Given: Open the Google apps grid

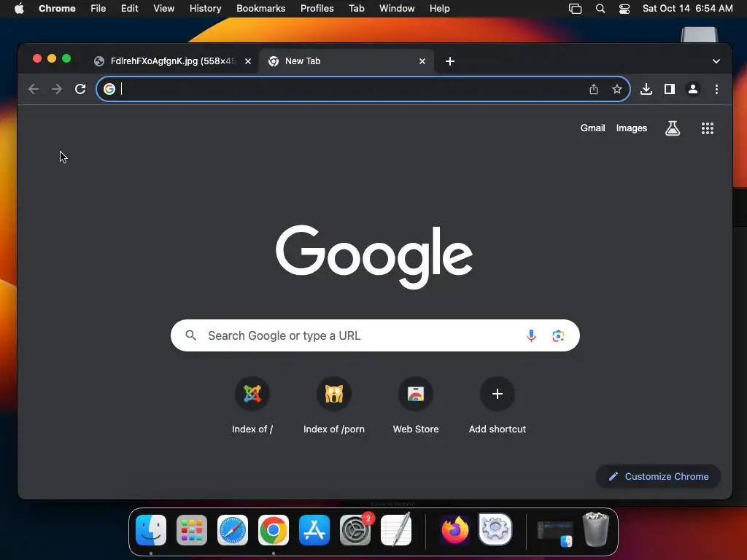Looking at the screenshot, I should pos(708,128).
